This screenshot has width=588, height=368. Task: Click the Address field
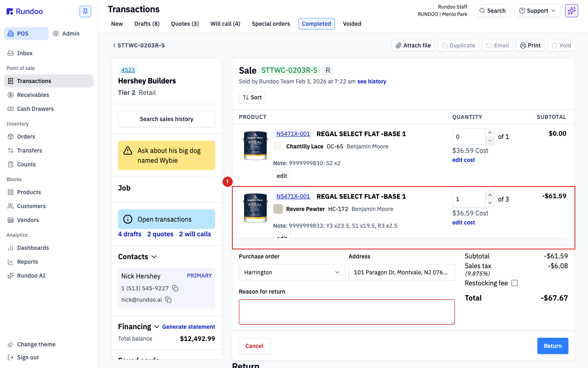[x=402, y=272]
